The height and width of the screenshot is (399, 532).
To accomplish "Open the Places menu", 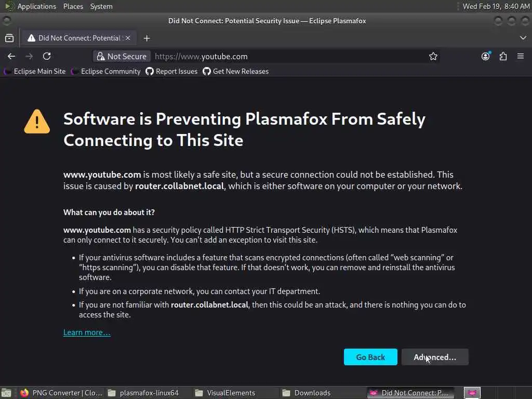I will point(73,6).
